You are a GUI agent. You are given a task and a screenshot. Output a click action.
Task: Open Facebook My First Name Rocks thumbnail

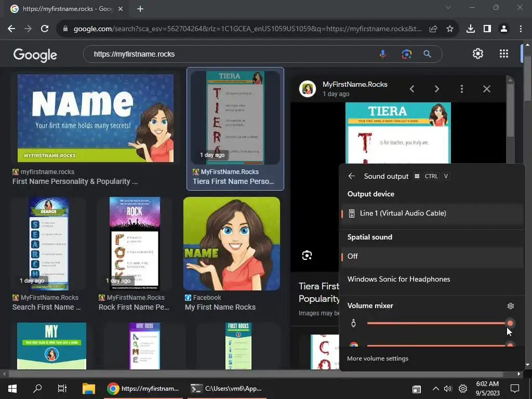coord(232,244)
